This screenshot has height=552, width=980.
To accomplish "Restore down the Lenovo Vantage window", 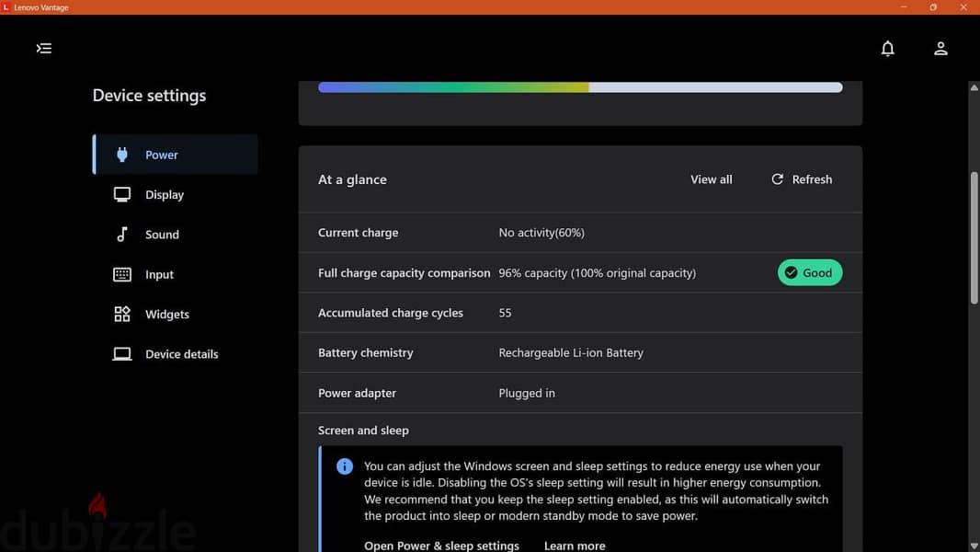I will click(933, 6).
